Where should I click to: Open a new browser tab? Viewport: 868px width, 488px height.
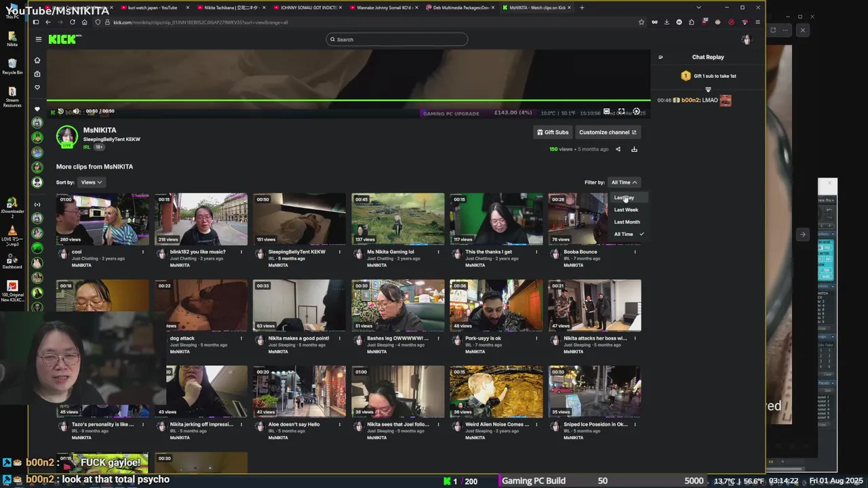point(582,7)
